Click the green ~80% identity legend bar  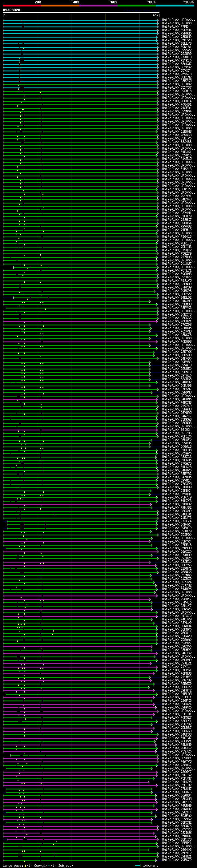tap(137, 6)
